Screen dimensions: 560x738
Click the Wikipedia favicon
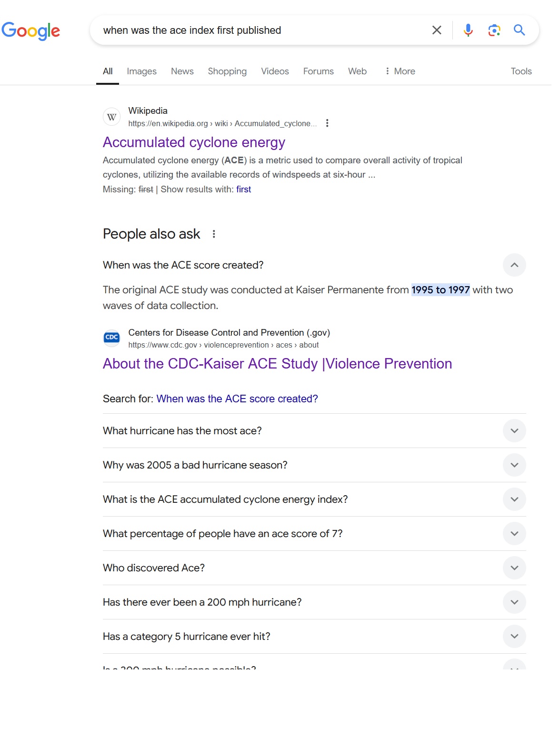coord(112,117)
